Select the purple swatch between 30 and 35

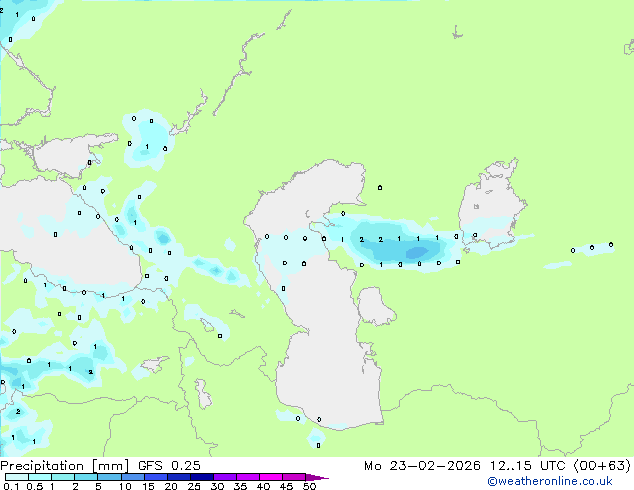click(225, 477)
